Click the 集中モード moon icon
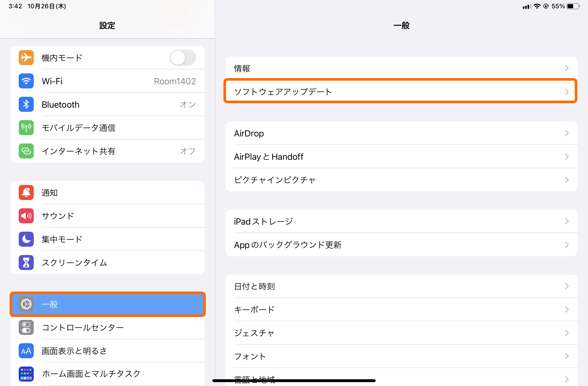 click(x=26, y=239)
